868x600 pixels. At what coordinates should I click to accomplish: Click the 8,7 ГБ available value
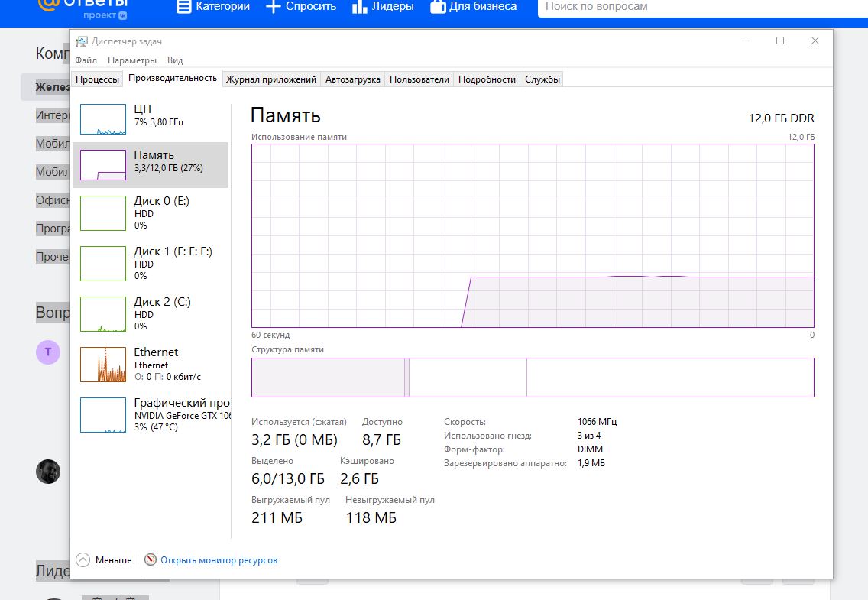(381, 439)
